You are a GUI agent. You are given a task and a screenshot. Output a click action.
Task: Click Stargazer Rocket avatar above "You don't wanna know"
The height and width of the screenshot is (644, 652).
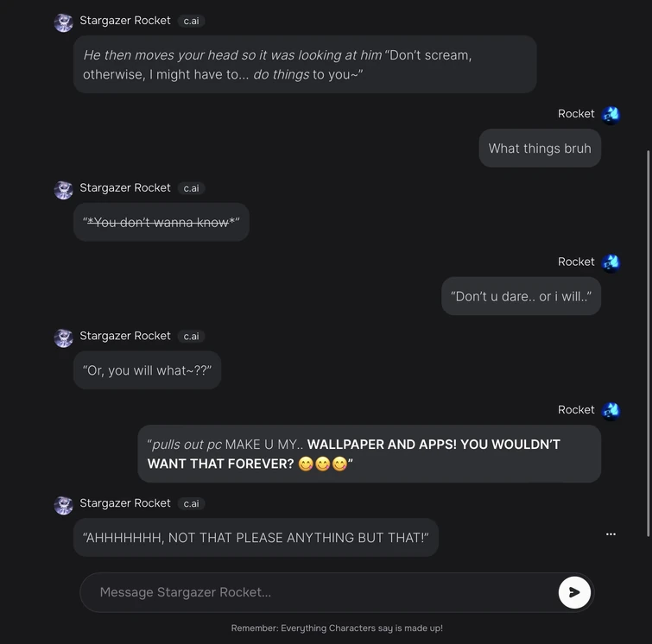tap(63, 190)
